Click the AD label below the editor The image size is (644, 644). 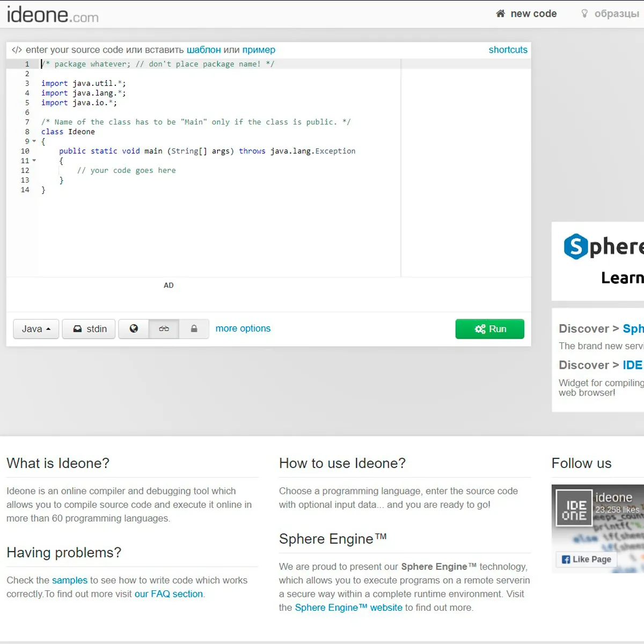coord(169,286)
